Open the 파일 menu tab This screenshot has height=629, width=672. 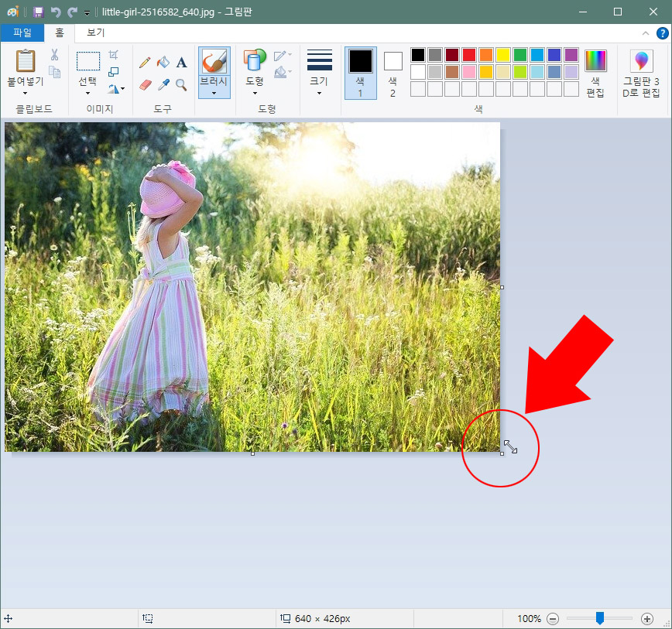point(22,32)
